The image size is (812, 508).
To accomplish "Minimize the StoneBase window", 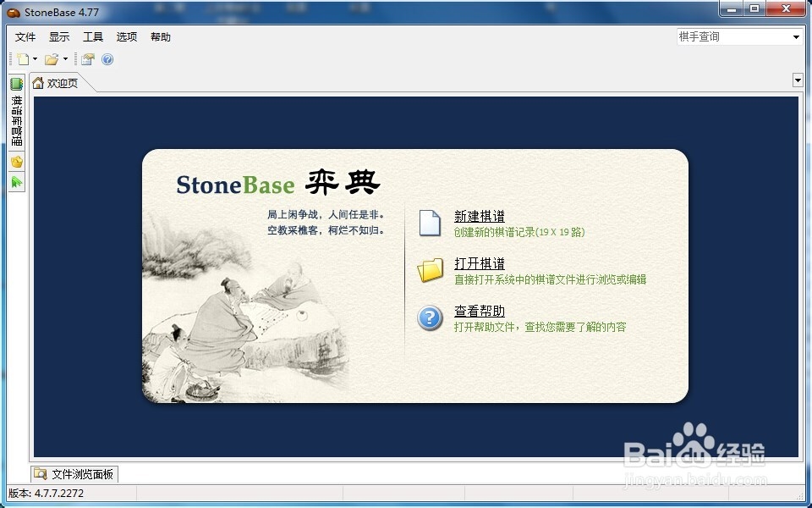I will click(x=732, y=8).
